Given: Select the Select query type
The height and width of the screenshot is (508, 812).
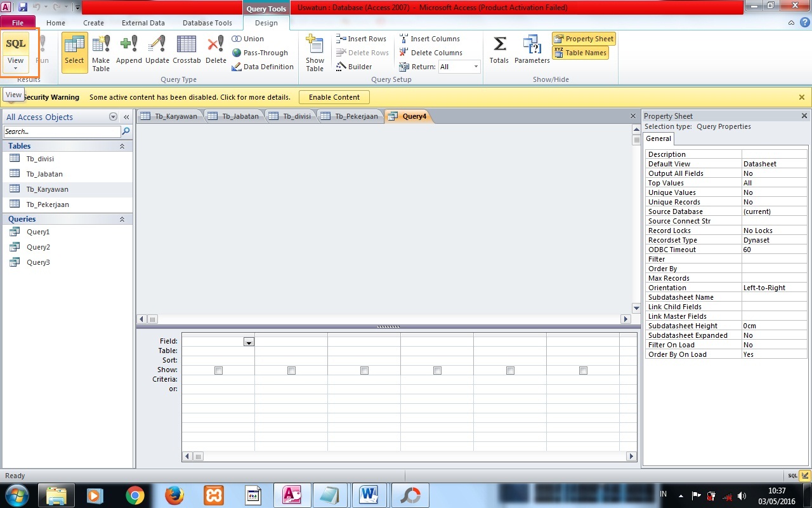Looking at the screenshot, I should pyautogui.click(x=74, y=52).
